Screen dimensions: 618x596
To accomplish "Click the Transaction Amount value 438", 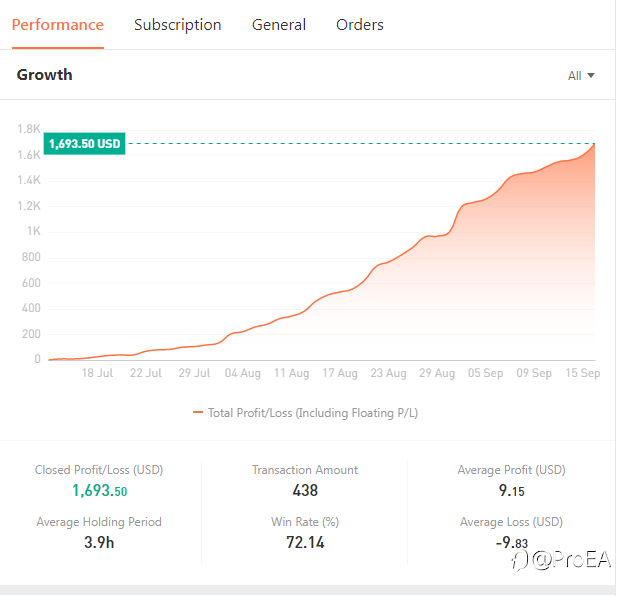I will click(305, 490).
